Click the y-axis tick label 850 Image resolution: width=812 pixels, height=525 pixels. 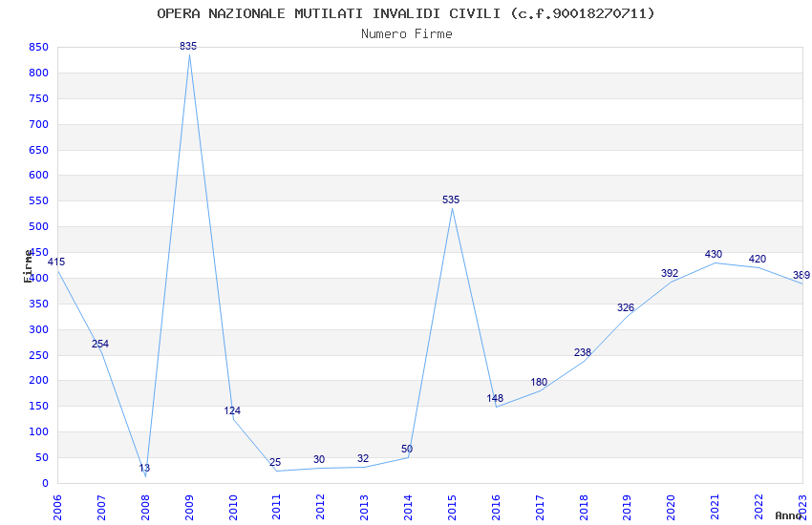click(38, 47)
